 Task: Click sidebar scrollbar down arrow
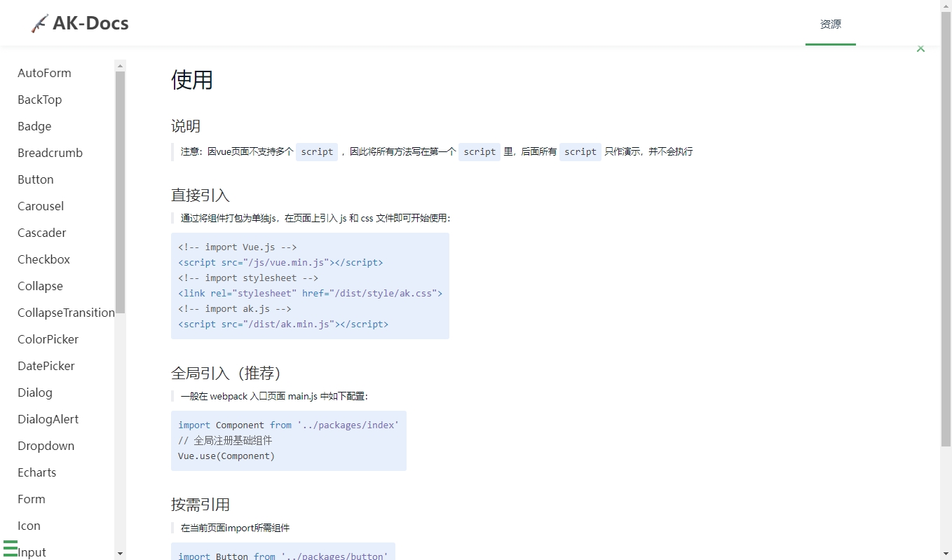[x=120, y=554]
